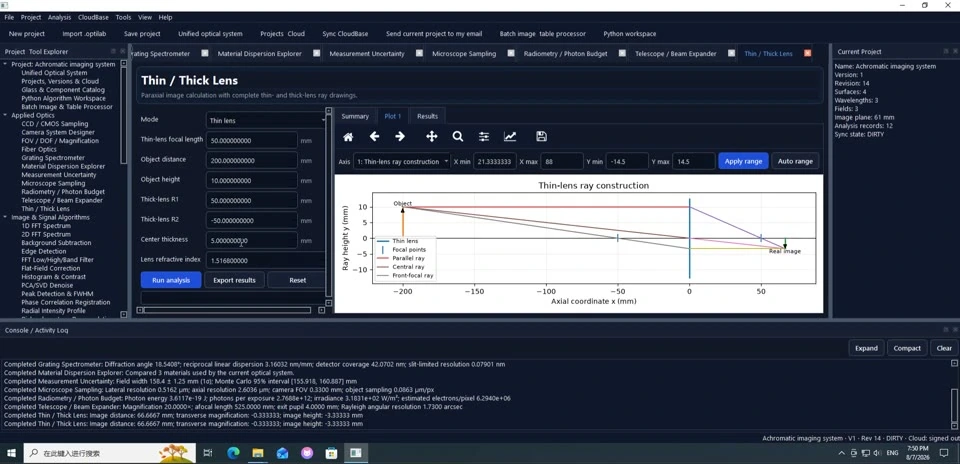Click New project in the toolbar
Viewport: 960px width, 464px height.
[27, 34]
